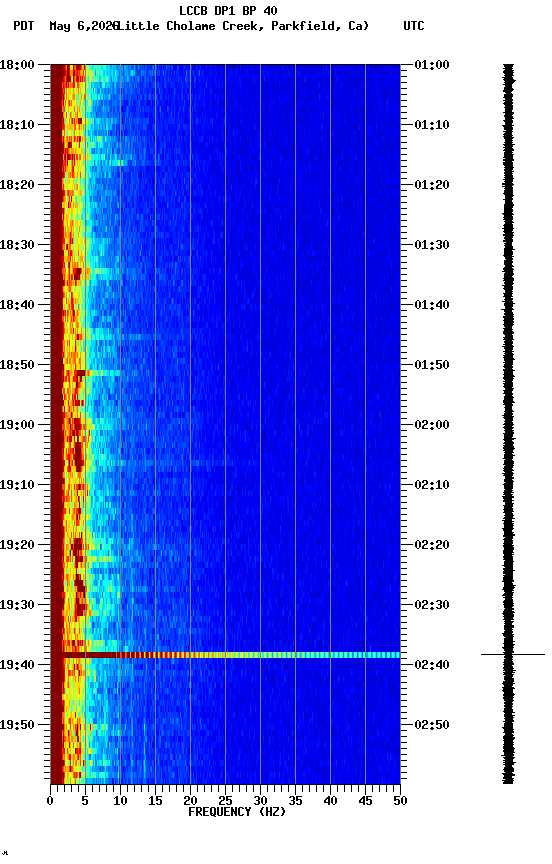
Task: Click the '15' frequency axis label
Action: [x=155, y=801]
